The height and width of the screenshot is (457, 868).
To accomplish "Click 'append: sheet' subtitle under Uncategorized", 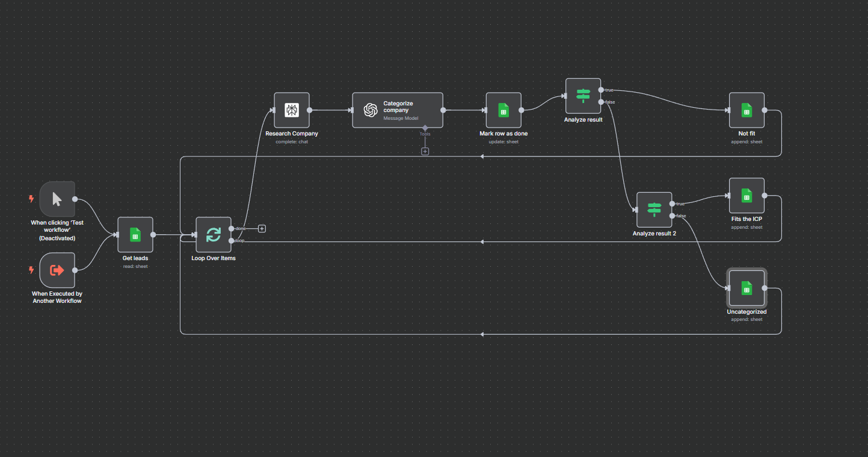I will tap(746, 320).
